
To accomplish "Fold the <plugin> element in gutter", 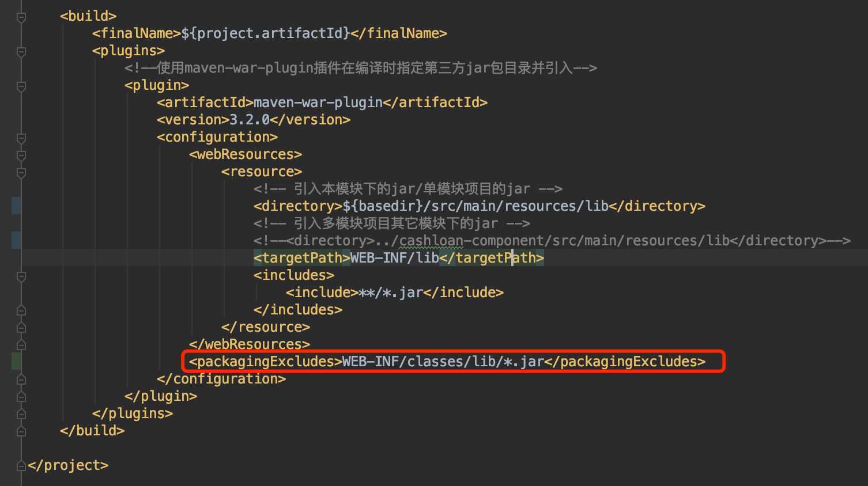I will tap(21, 86).
